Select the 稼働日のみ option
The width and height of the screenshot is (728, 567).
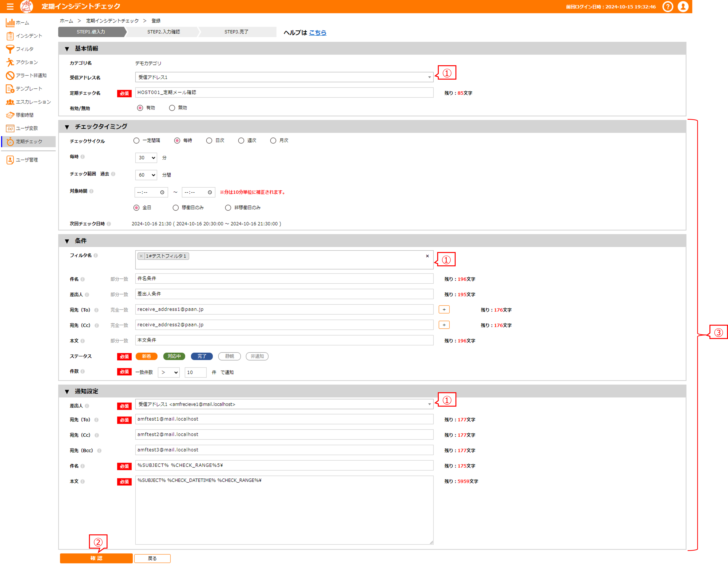176,208
